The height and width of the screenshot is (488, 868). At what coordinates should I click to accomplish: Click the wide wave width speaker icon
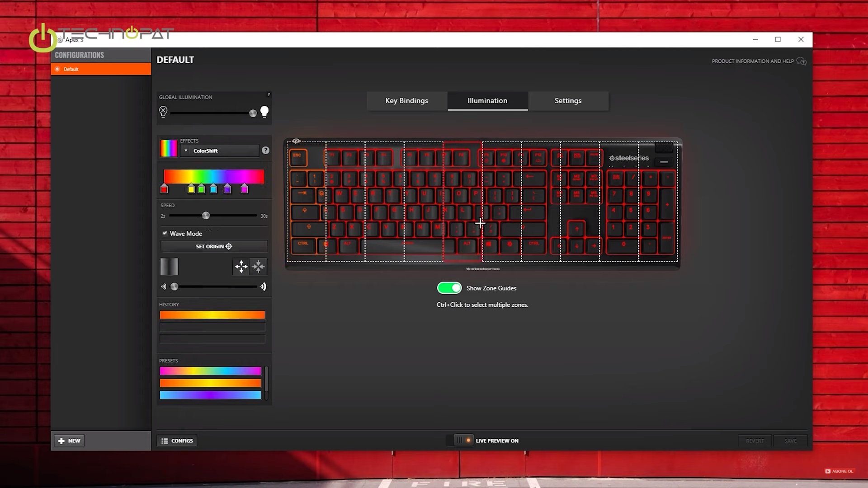(263, 286)
